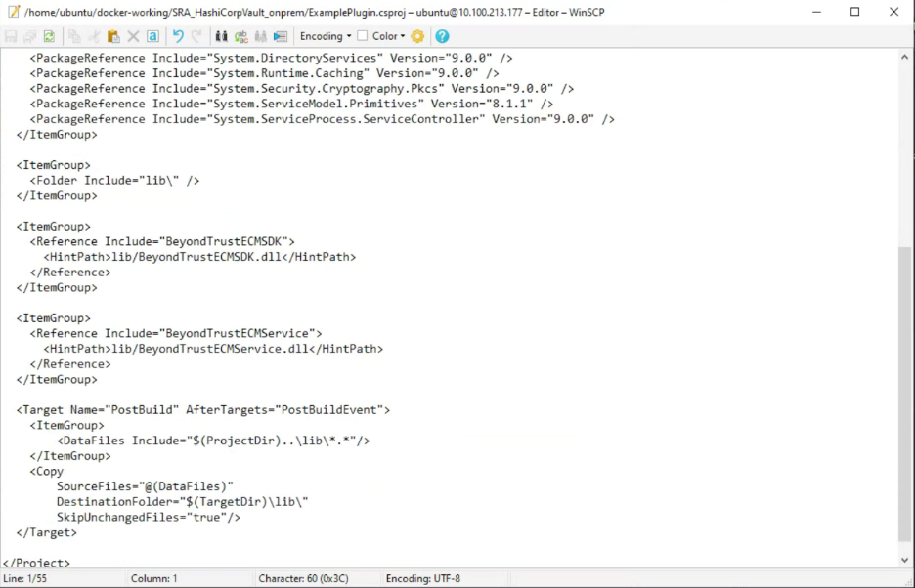The height and width of the screenshot is (588, 915).
Task: Click the Paste clipboard icon
Action: click(x=113, y=36)
